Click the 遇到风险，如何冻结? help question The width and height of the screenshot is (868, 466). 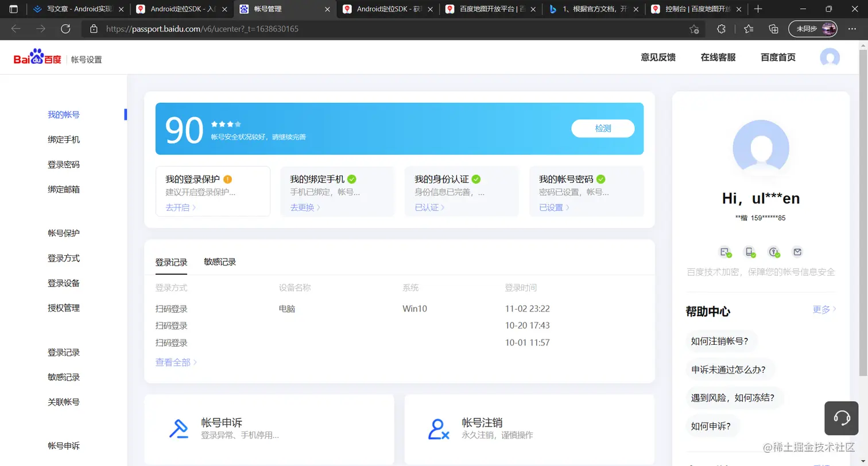click(x=734, y=398)
